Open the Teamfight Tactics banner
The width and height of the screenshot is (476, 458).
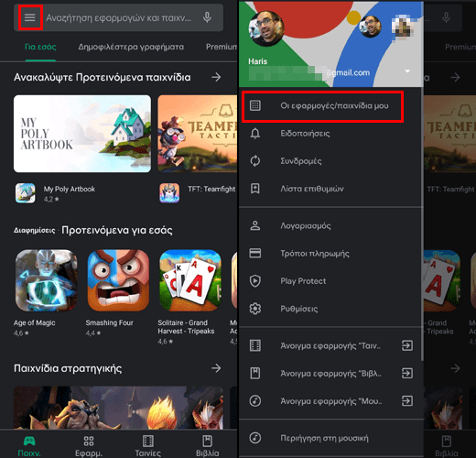tap(198, 134)
